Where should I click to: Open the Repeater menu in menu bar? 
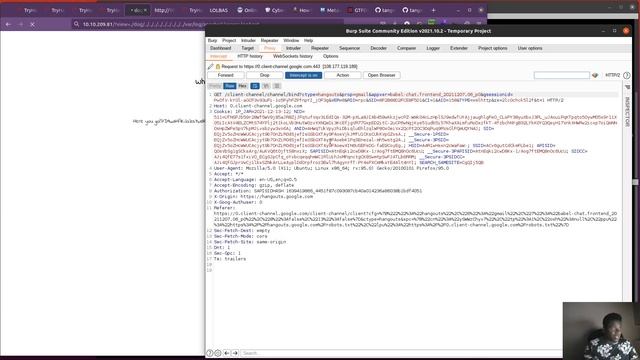(x=269, y=40)
